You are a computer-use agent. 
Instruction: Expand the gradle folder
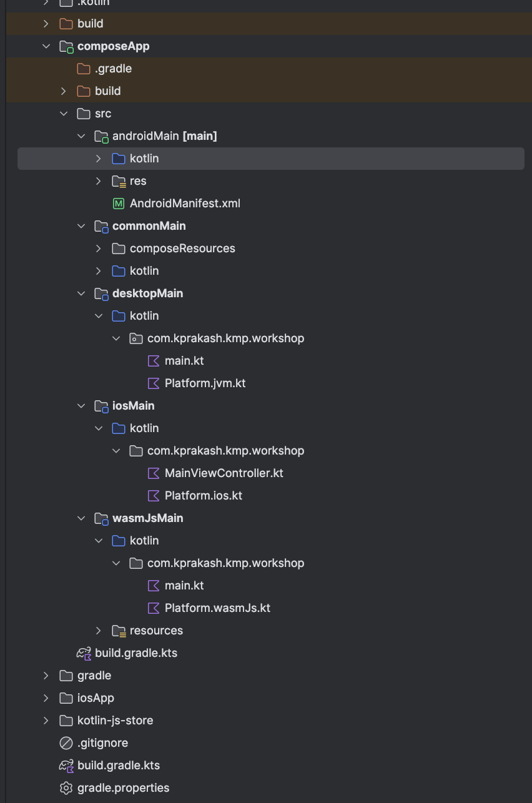pos(46,676)
